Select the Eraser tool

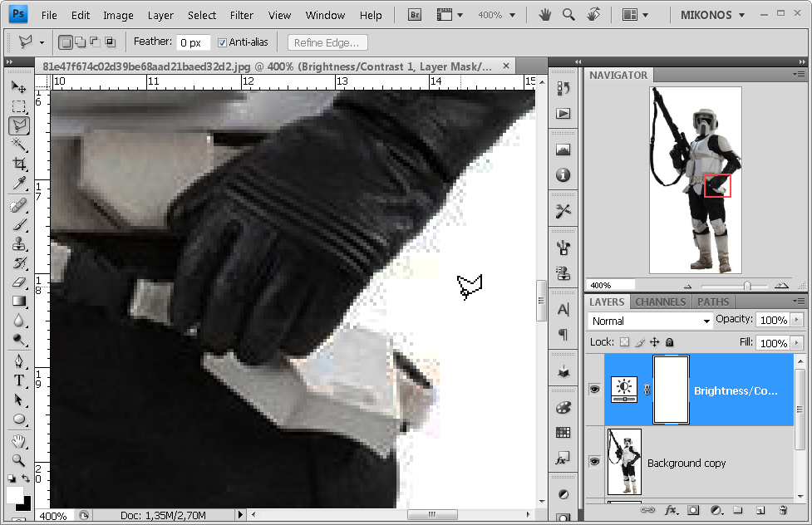point(18,282)
